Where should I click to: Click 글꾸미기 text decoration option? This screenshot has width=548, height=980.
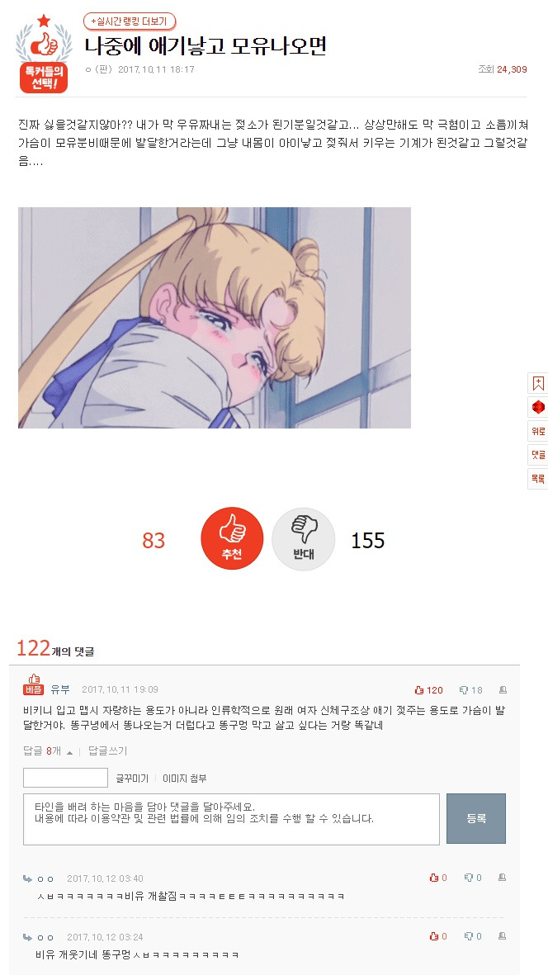[x=133, y=778]
